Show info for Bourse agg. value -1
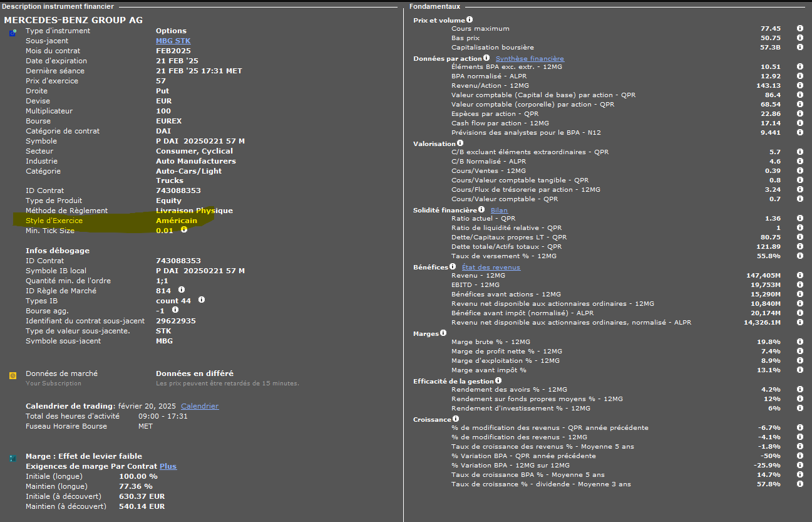 [x=175, y=310]
